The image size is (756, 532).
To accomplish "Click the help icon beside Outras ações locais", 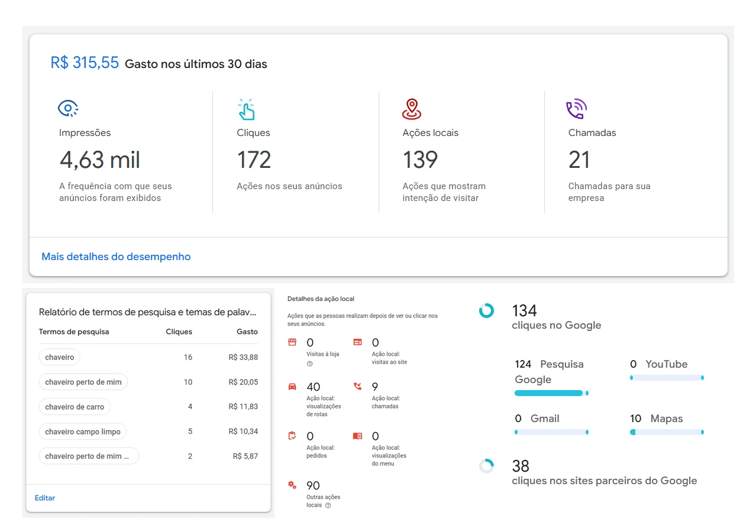I will (x=328, y=505).
